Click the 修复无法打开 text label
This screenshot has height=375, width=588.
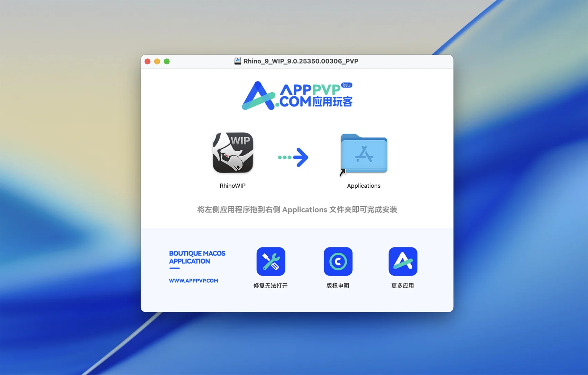[270, 285]
